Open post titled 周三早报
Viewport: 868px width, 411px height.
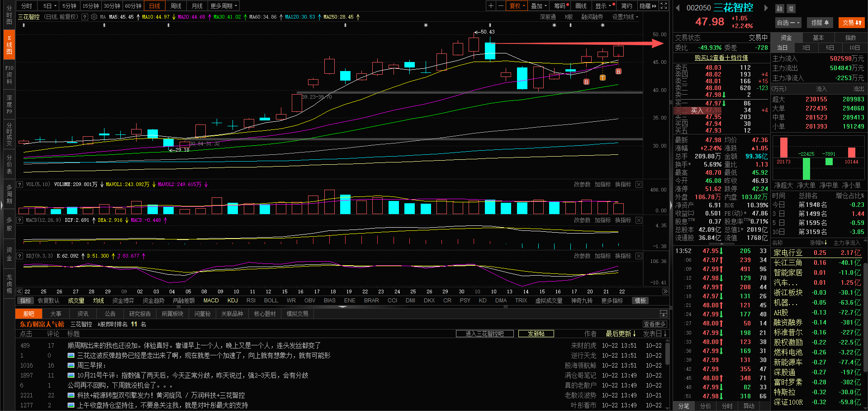click(91, 365)
